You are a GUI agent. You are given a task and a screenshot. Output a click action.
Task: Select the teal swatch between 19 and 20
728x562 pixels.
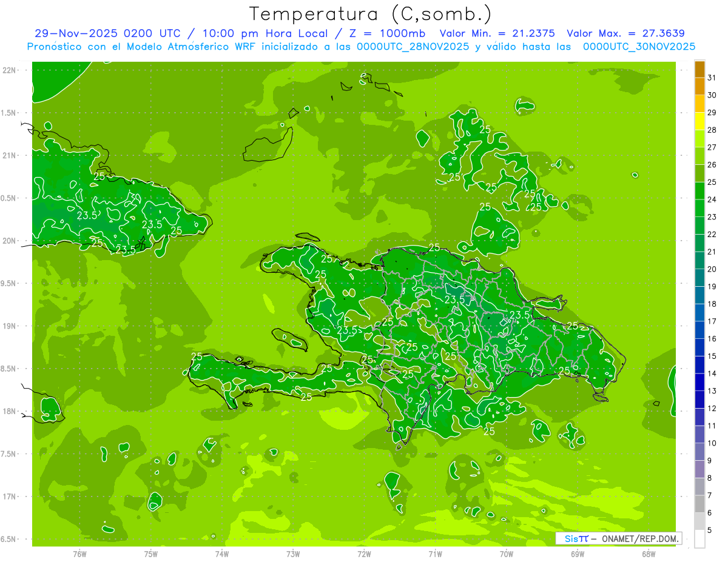(x=699, y=278)
